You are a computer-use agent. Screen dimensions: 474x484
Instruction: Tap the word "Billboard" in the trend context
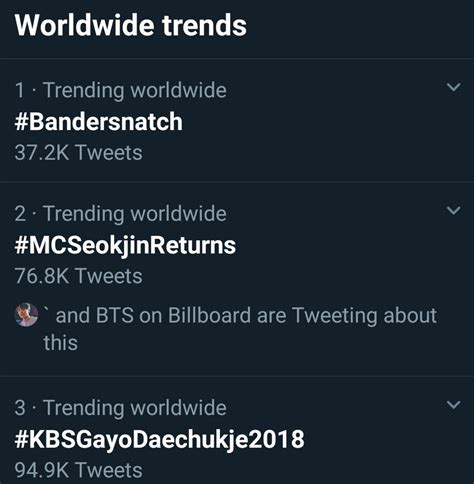209,315
